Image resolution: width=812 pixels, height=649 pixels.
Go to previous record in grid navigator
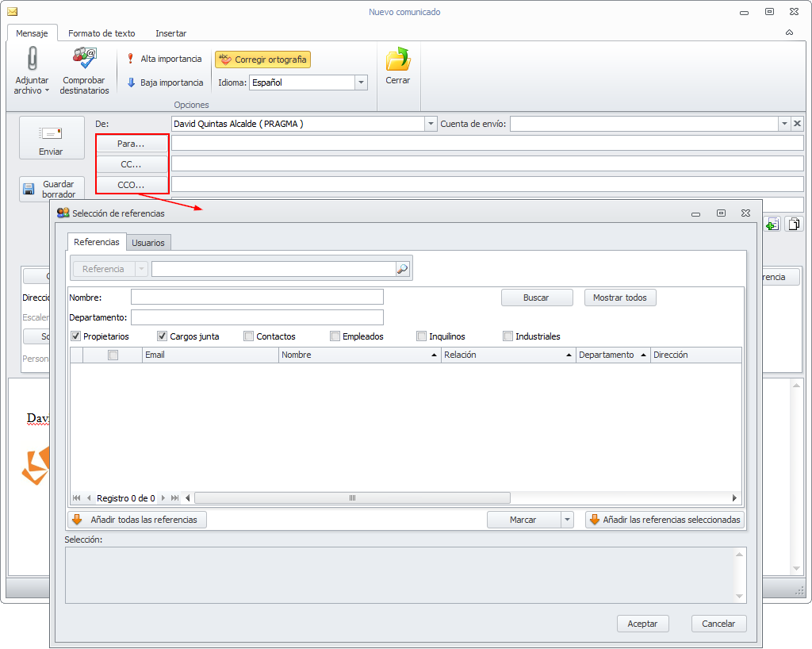coord(89,497)
